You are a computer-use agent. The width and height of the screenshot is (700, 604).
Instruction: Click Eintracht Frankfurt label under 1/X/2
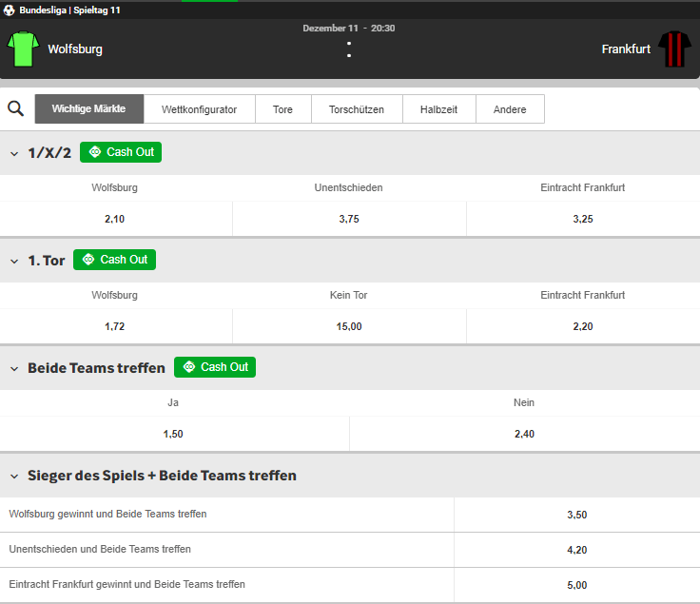tap(583, 187)
